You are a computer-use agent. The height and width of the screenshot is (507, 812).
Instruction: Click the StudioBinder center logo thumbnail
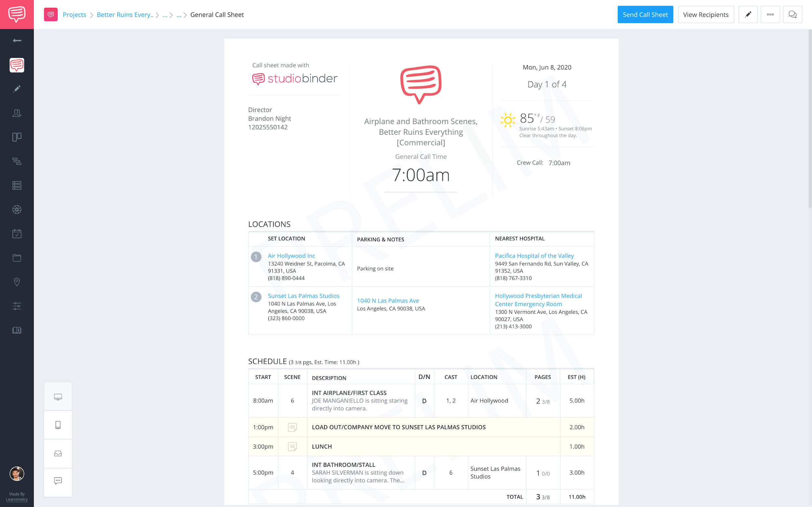[421, 84]
